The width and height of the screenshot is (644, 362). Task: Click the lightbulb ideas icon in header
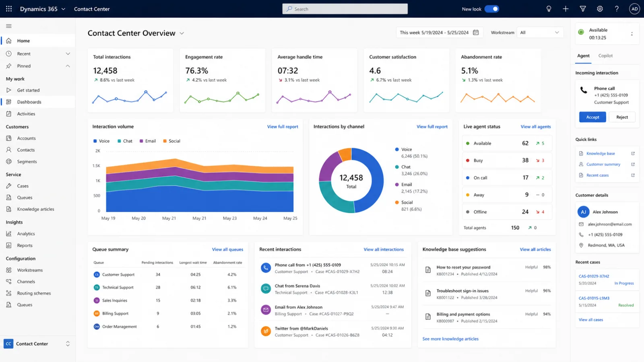click(x=549, y=9)
